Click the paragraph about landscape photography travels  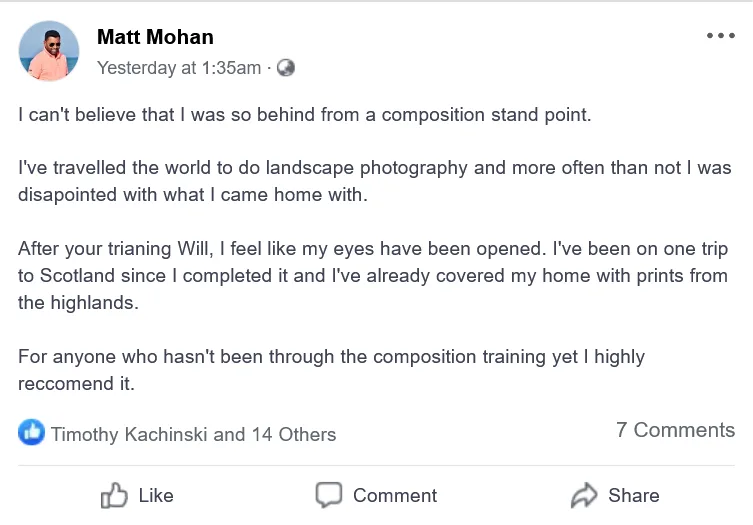(x=374, y=181)
